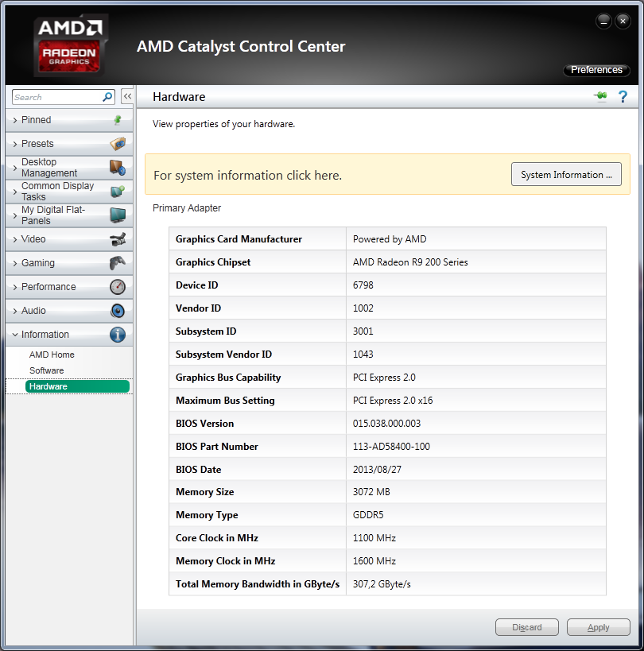644x651 pixels.
Task: Click the Discard button
Action: pos(527,627)
